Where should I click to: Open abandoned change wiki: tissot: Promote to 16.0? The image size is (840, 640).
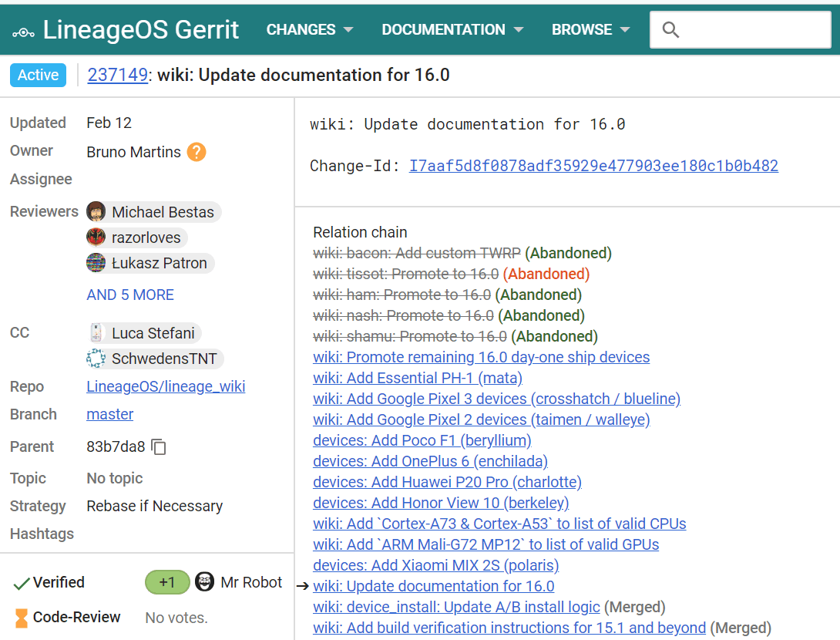pyautogui.click(x=405, y=274)
